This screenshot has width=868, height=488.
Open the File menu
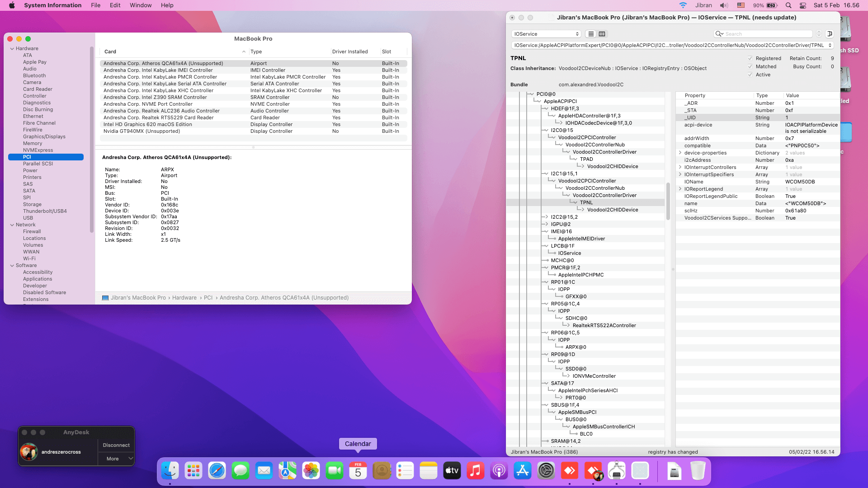pos(95,5)
